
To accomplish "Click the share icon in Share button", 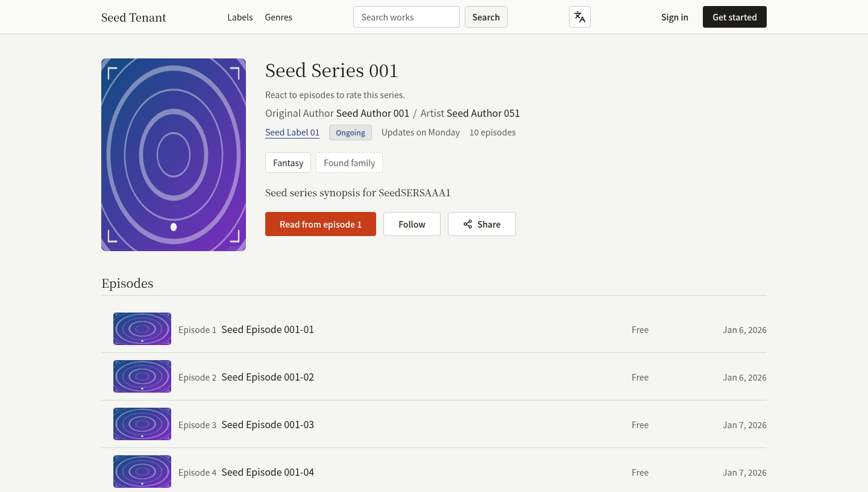I will [x=468, y=224].
